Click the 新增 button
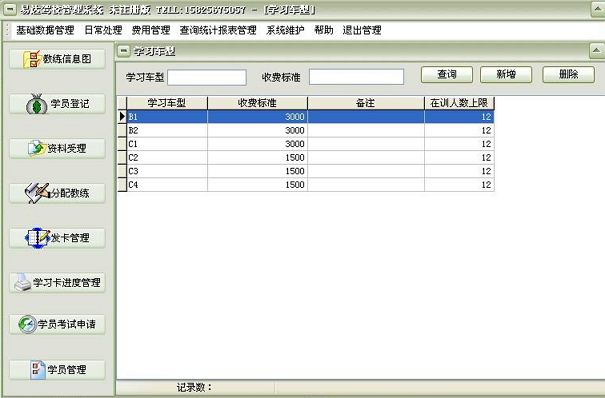Screen dimensions: 605x398 click(506, 74)
